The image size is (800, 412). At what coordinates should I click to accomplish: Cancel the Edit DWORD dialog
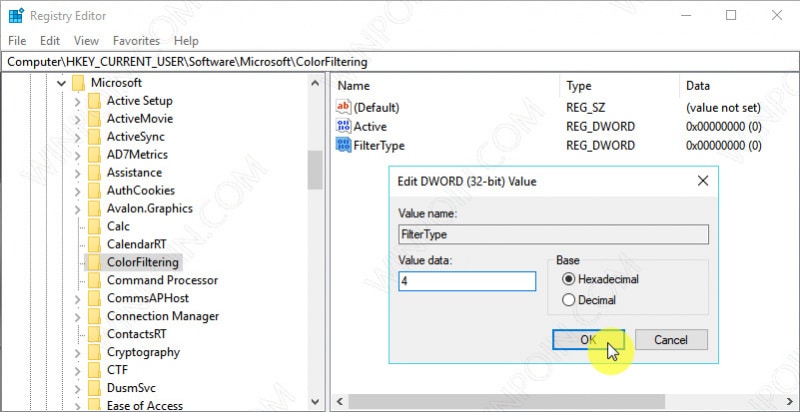(671, 340)
